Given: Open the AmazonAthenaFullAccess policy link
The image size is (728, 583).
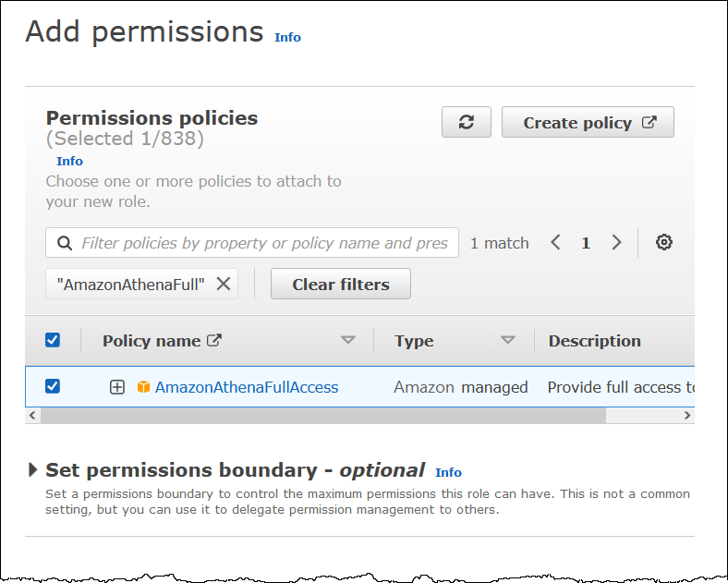Looking at the screenshot, I should click(x=247, y=387).
